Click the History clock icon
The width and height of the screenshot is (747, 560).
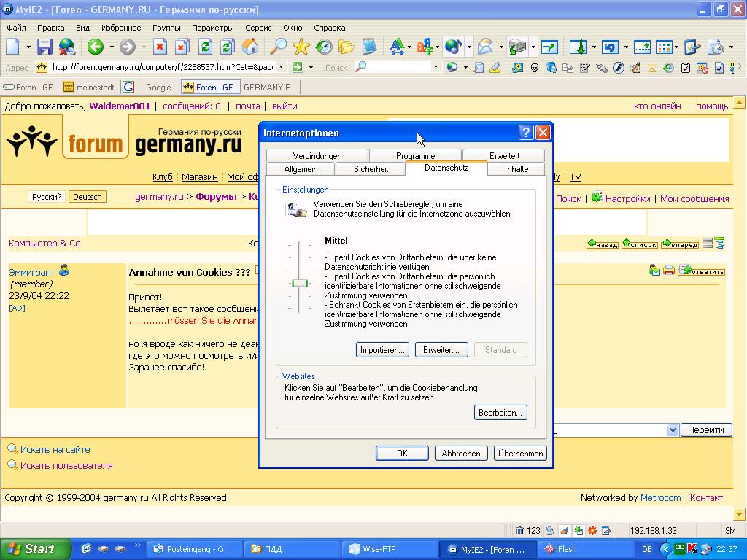coord(324,47)
